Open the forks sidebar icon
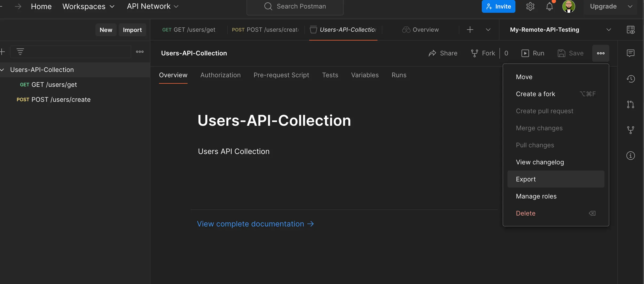 tap(631, 130)
